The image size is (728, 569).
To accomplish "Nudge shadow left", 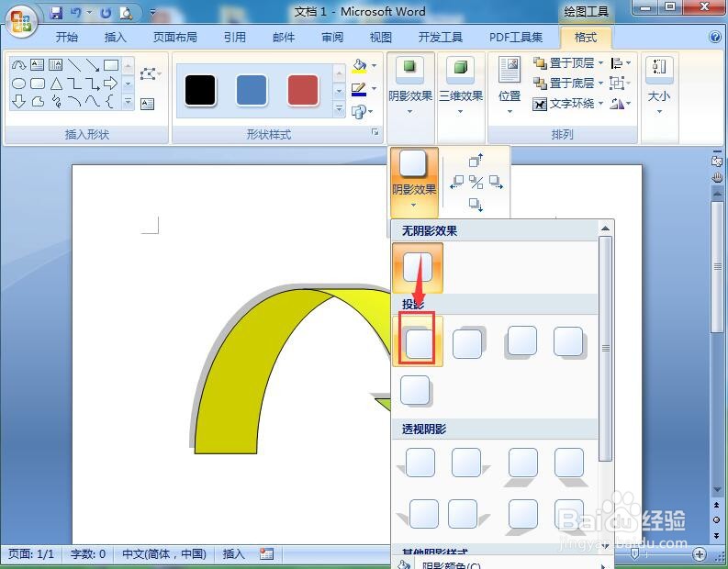I will (x=457, y=182).
